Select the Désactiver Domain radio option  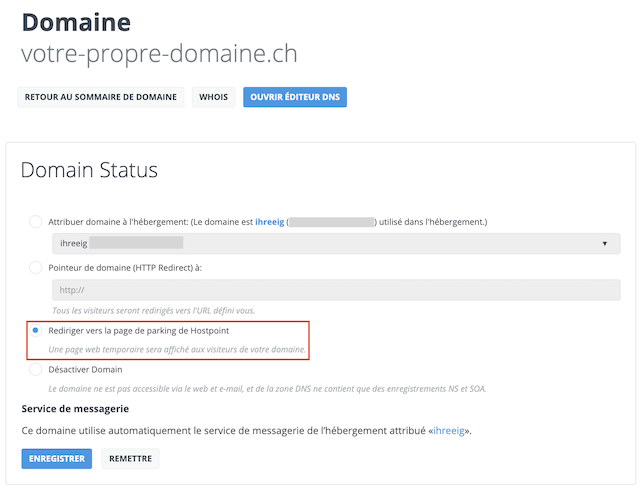(36, 369)
